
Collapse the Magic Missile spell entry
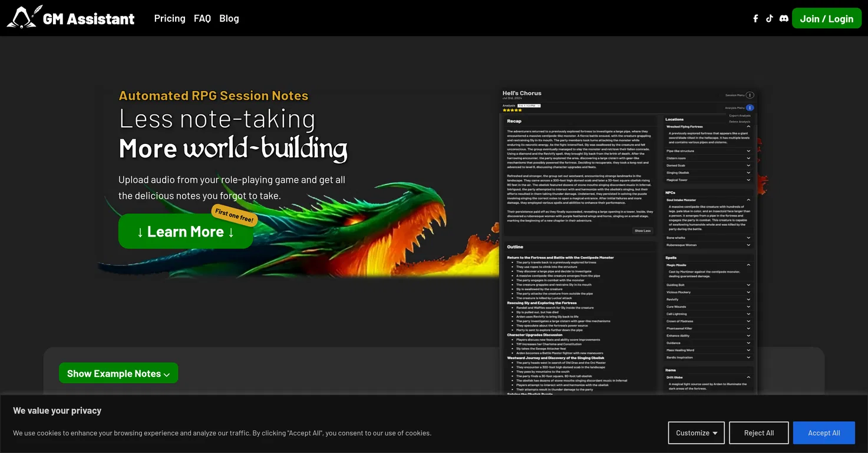pos(748,265)
